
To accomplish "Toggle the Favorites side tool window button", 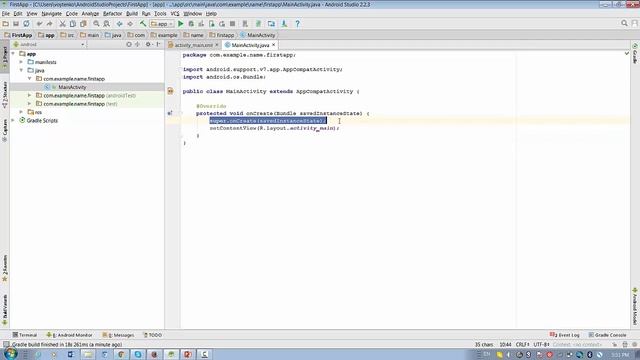I will tap(5, 269).
